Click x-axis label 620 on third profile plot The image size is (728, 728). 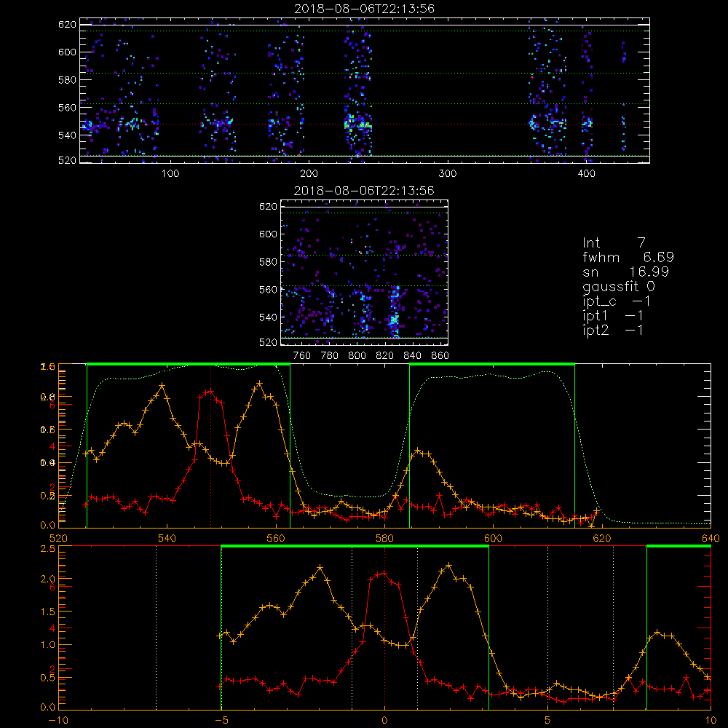(602, 539)
